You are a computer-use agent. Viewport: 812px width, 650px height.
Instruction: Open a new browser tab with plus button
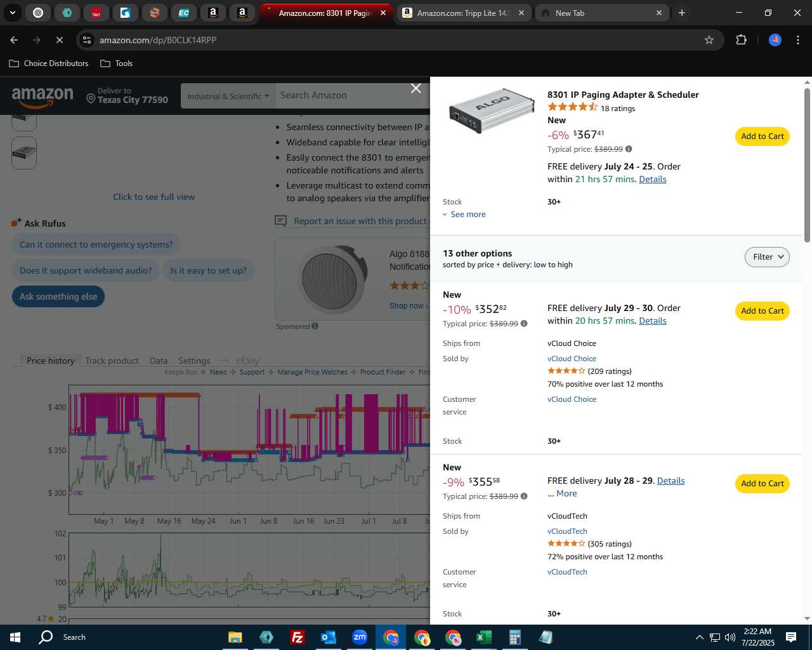click(x=682, y=13)
